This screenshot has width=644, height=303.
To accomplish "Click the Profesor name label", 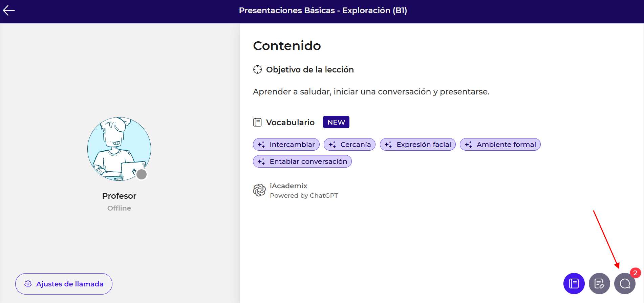I will [119, 196].
